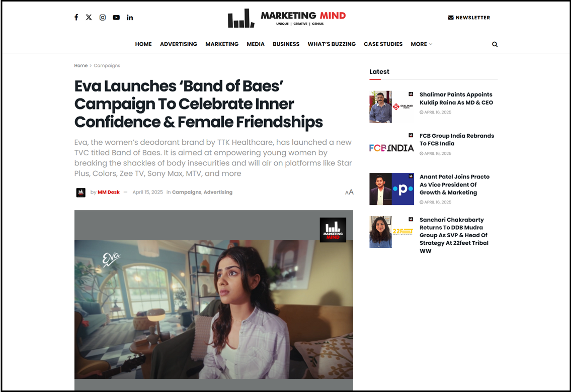Open the X (Twitter) social icon
Viewport: 571px width, 392px height.
89,17
